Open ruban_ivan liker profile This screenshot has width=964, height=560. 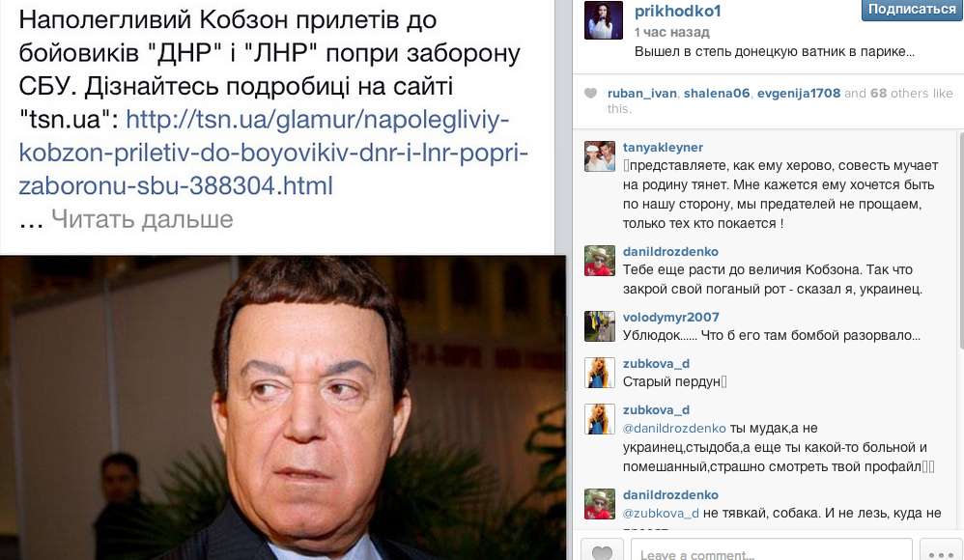pyautogui.click(x=641, y=94)
